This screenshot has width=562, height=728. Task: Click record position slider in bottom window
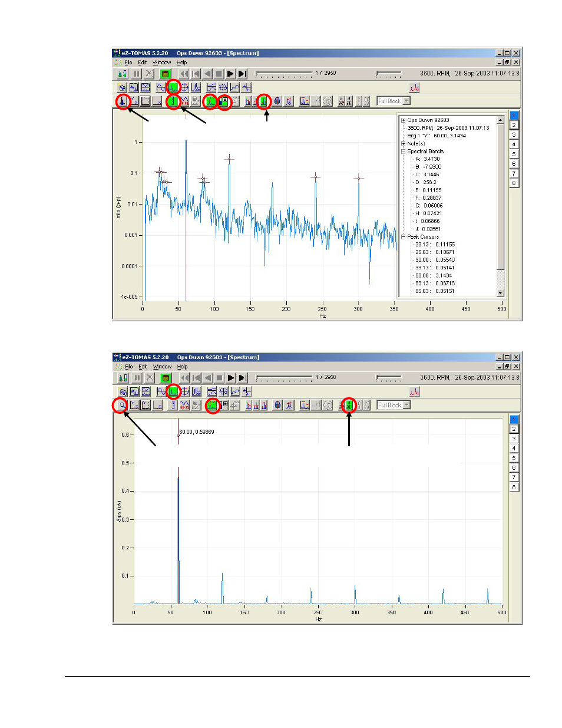point(283,378)
